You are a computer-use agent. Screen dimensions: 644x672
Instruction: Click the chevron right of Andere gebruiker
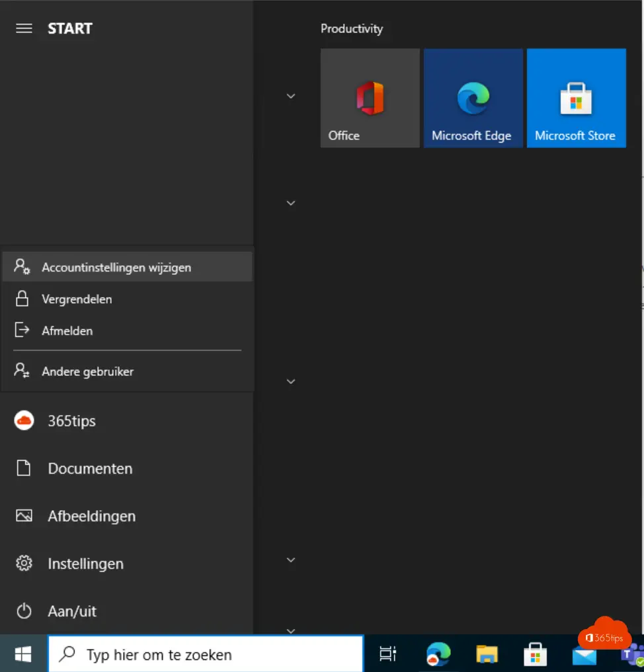(x=291, y=381)
